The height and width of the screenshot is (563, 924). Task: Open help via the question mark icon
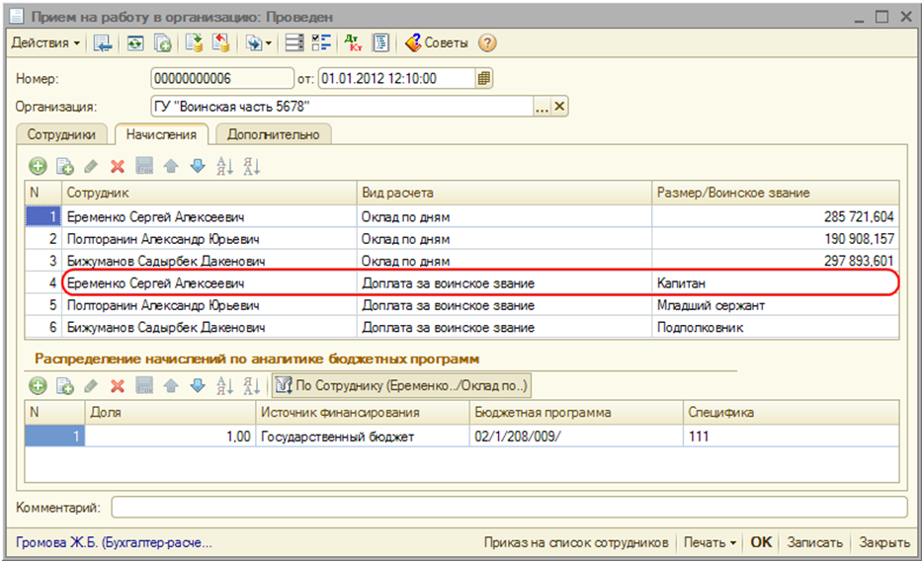point(487,42)
